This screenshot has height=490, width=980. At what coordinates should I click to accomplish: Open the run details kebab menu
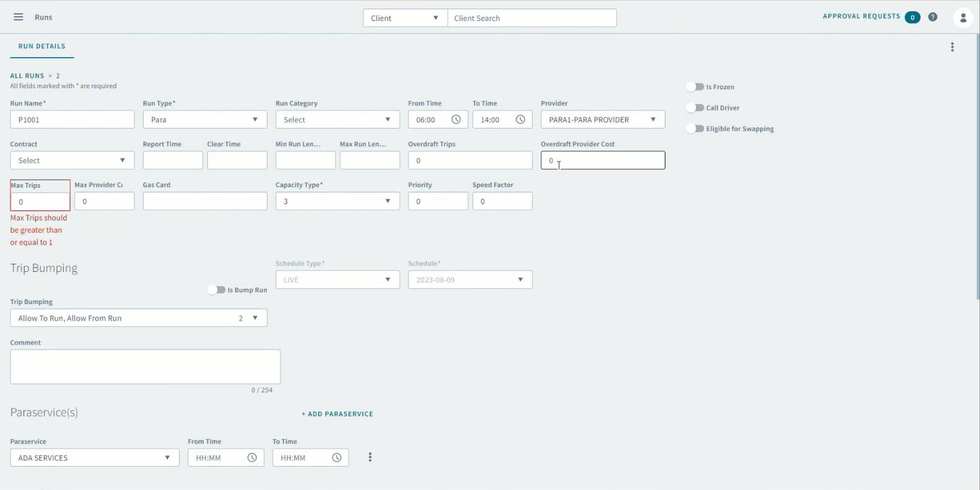pos(952,47)
